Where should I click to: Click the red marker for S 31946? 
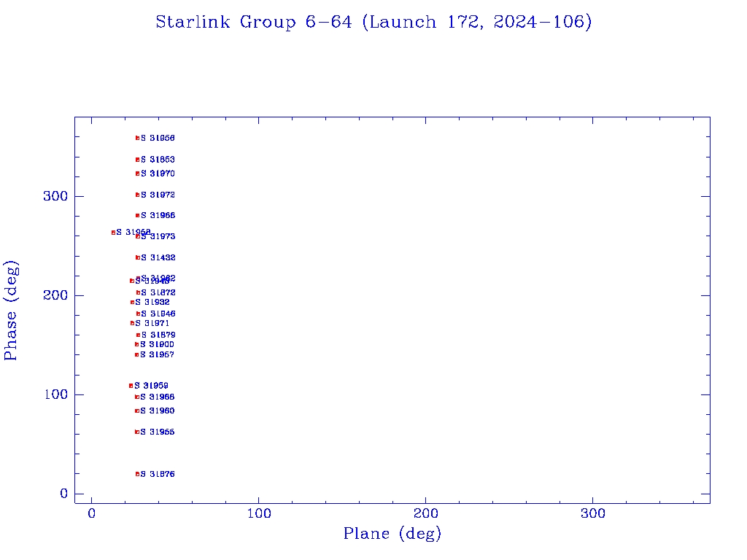138,314
